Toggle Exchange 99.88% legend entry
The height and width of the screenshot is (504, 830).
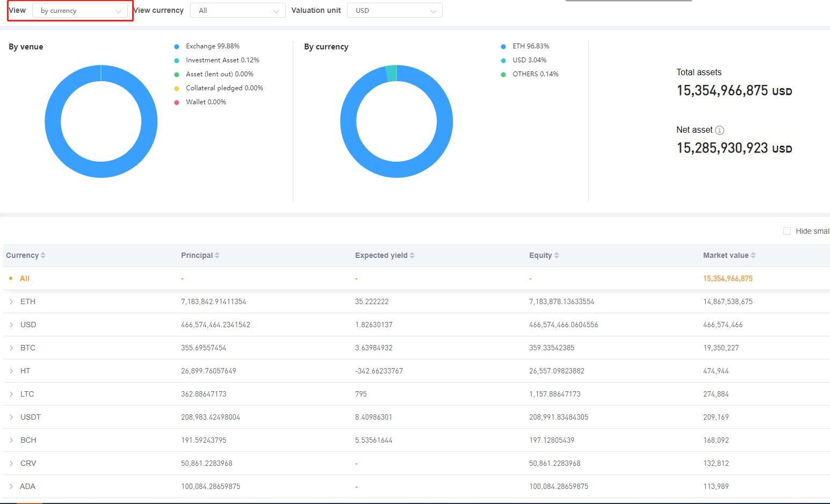point(207,46)
